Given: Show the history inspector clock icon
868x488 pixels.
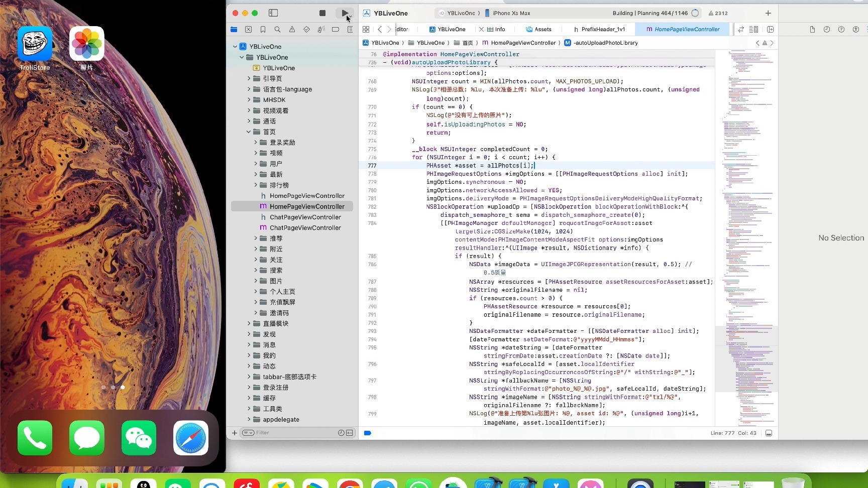Looking at the screenshot, I should [x=827, y=30].
